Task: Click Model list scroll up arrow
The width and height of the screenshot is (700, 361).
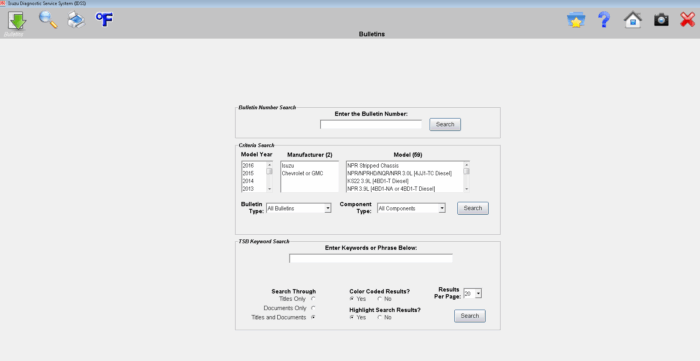Action: 467,165
